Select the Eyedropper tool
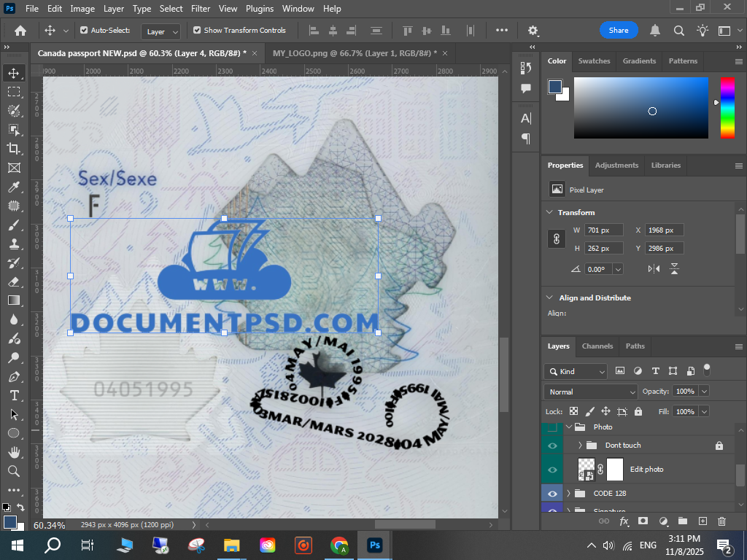The image size is (747, 560). (13, 187)
